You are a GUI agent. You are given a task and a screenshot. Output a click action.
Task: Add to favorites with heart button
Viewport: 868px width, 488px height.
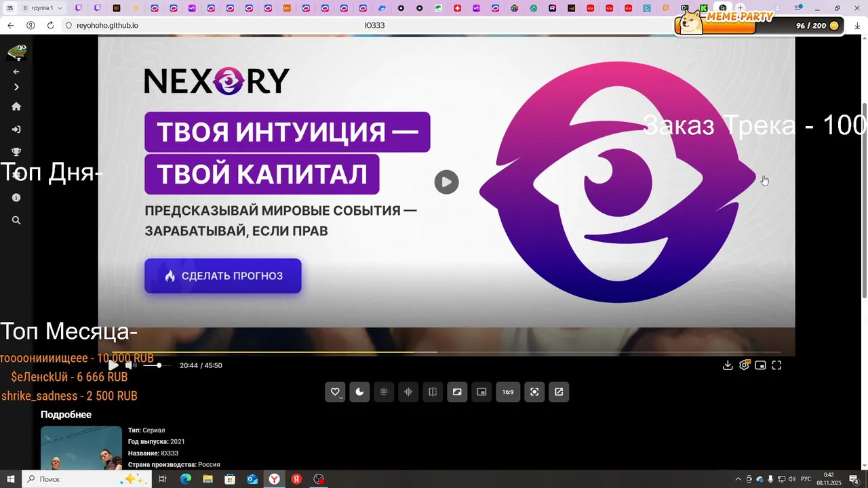click(335, 392)
